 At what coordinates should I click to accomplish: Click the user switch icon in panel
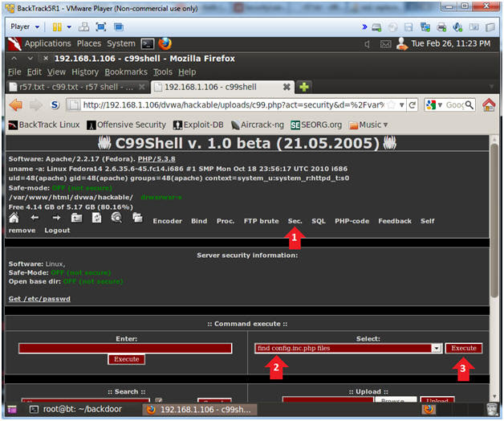402,43
